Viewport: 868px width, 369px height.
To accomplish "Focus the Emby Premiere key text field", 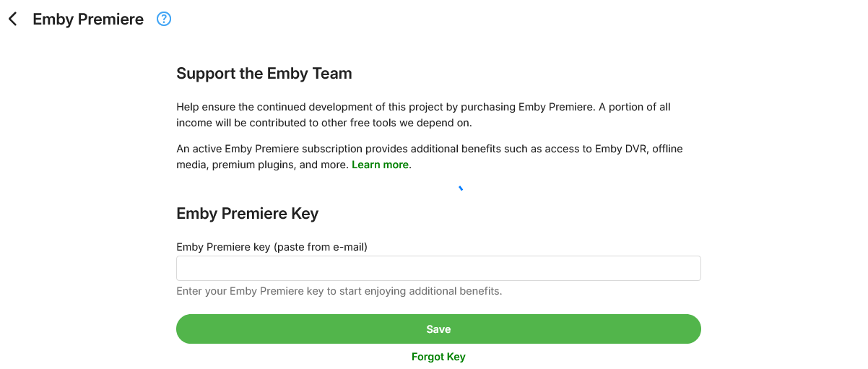I will point(438,268).
